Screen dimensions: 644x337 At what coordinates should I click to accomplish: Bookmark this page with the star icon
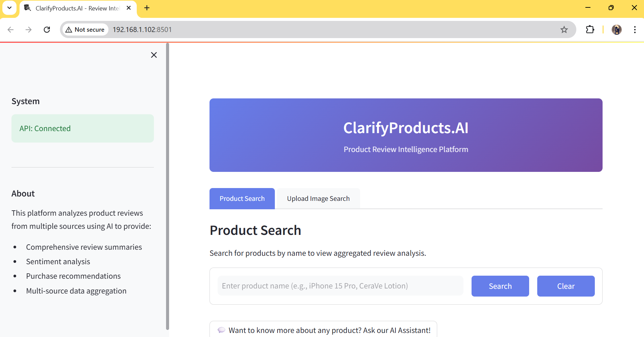click(564, 30)
